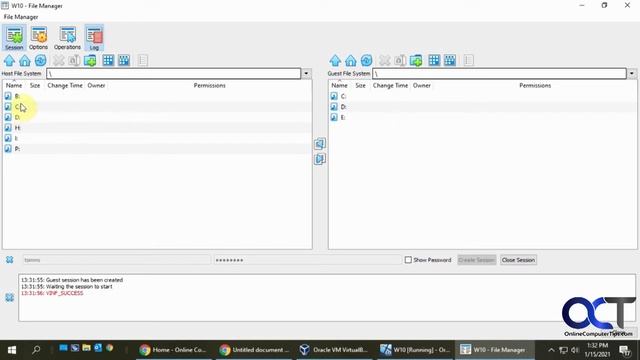Open Windows Start menu
The height and width of the screenshot is (360, 640).
(12, 350)
